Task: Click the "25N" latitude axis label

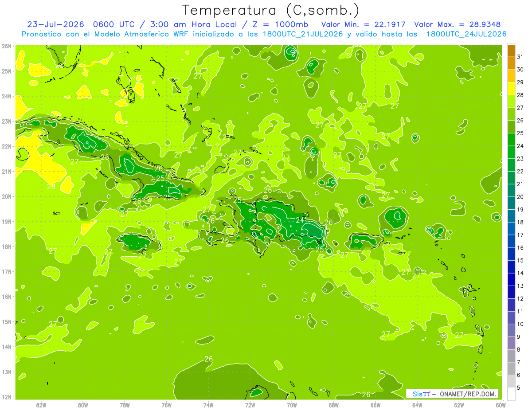Action: coord(7,71)
